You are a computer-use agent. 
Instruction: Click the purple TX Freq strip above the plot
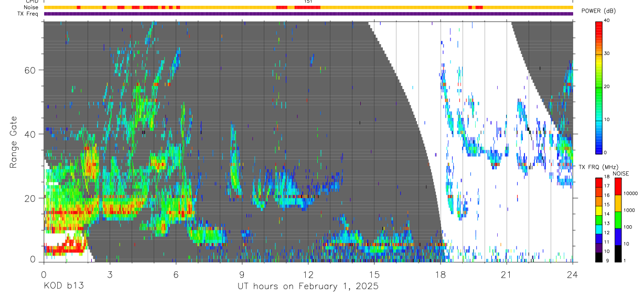coord(308,14)
